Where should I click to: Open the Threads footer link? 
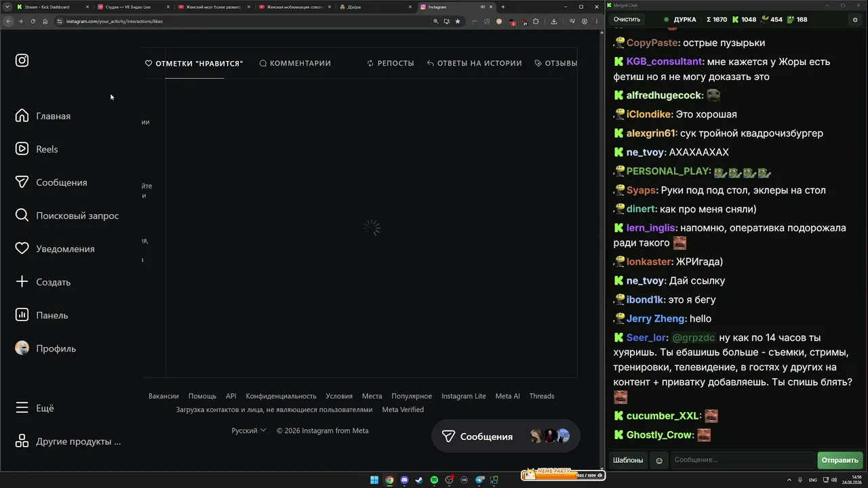(542, 396)
